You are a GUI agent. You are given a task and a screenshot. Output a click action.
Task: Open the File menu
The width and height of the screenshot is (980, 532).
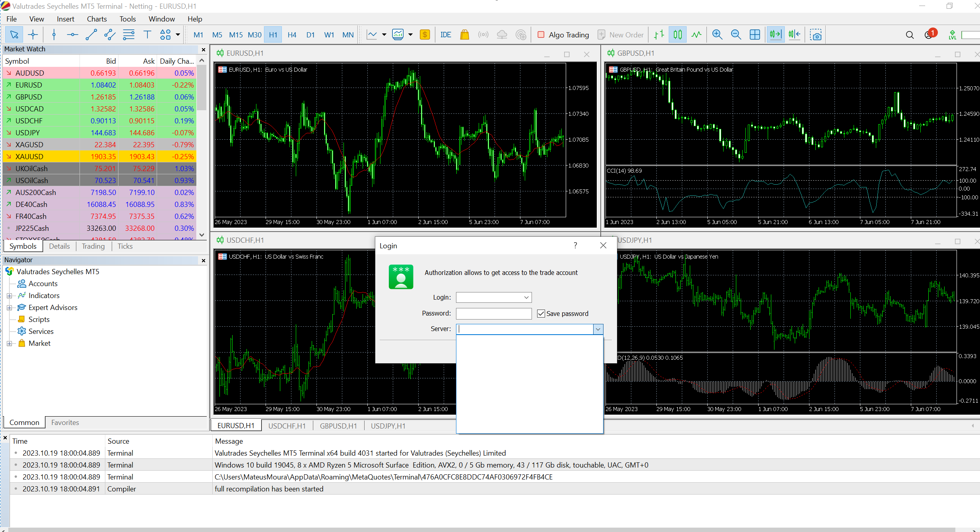(x=12, y=19)
